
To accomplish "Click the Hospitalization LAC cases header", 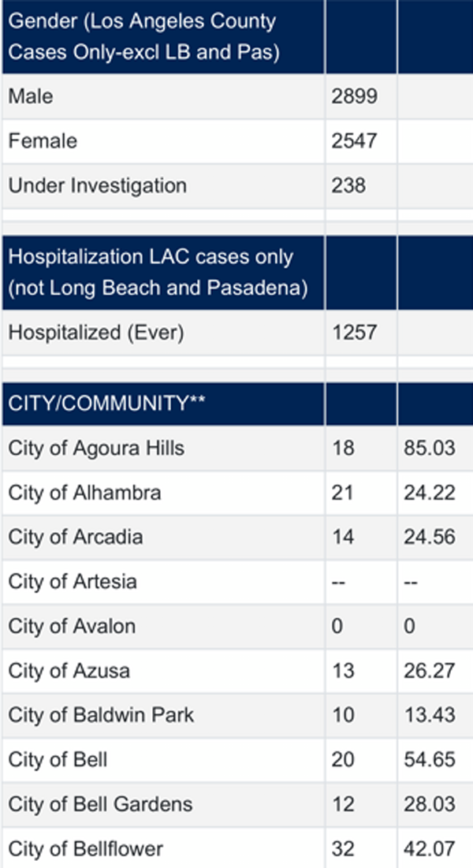I will click(158, 273).
